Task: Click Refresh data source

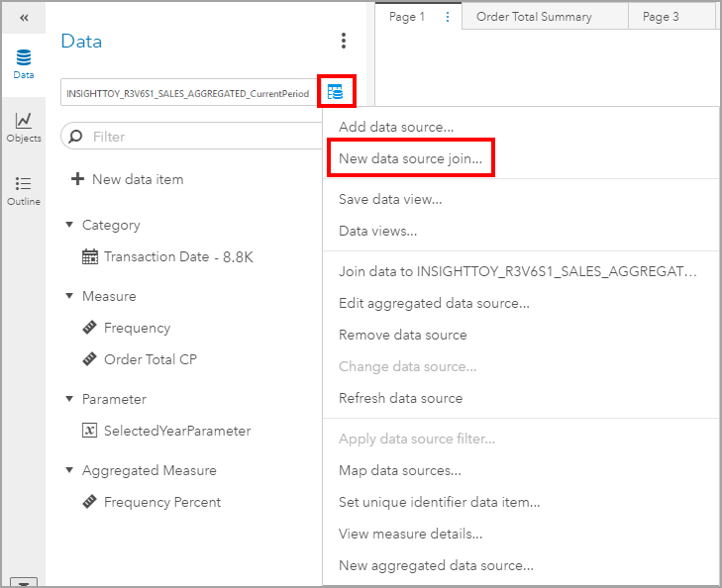Action: click(400, 398)
